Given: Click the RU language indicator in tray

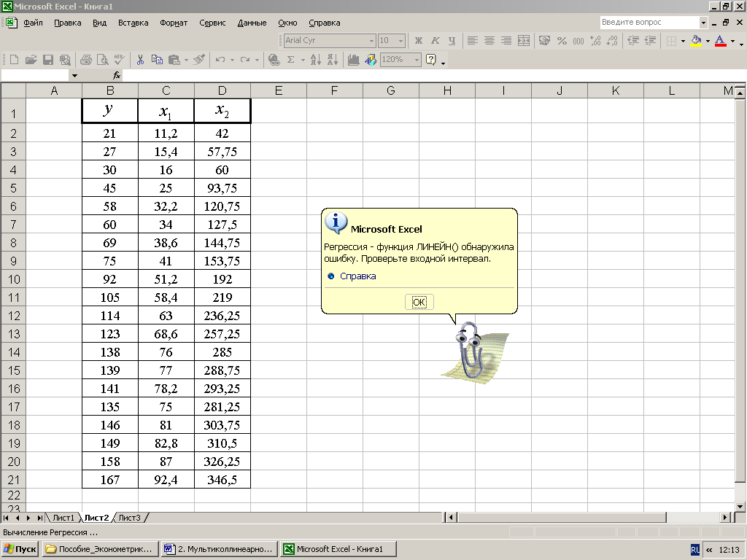Looking at the screenshot, I should pos(695,550).
